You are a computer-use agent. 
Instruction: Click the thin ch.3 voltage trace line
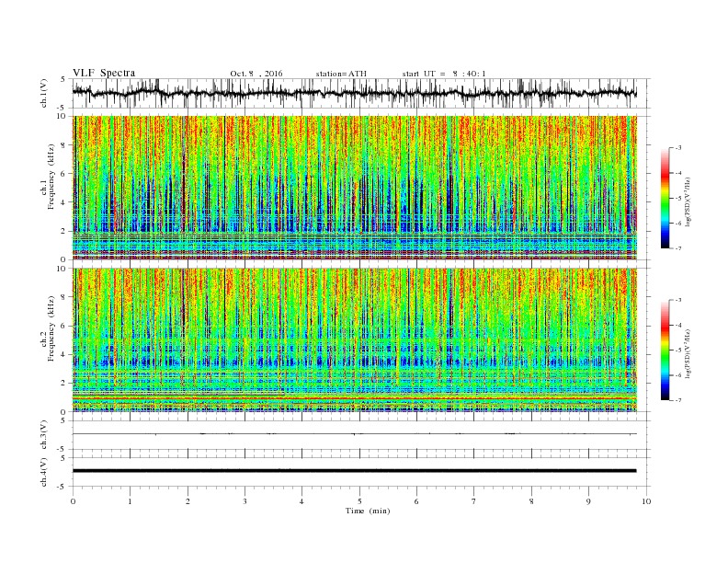pyautogui.click(x=354, y=434)
